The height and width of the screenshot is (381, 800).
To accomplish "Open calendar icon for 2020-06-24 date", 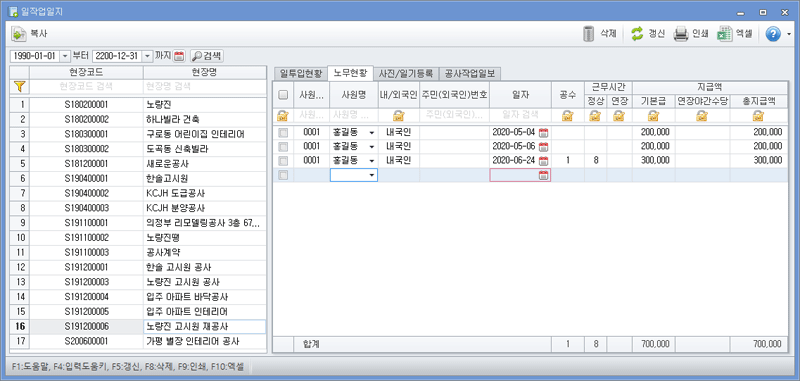I will click(x=544, y=161).
